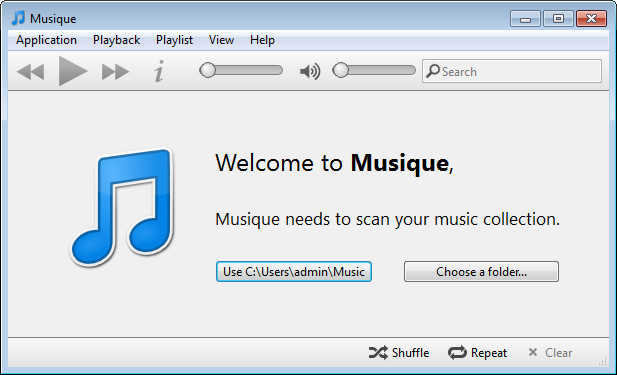Screen dimensions: 617x375
Task: Click the window resize grip corner
Action: pyautogui.click(x=603, y=361)
